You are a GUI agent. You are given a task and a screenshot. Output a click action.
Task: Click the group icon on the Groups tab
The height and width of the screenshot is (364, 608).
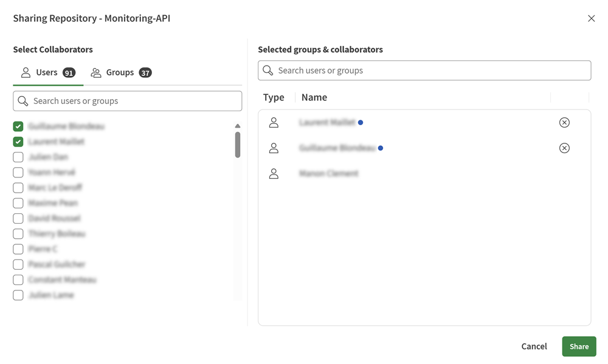[95, 72]
